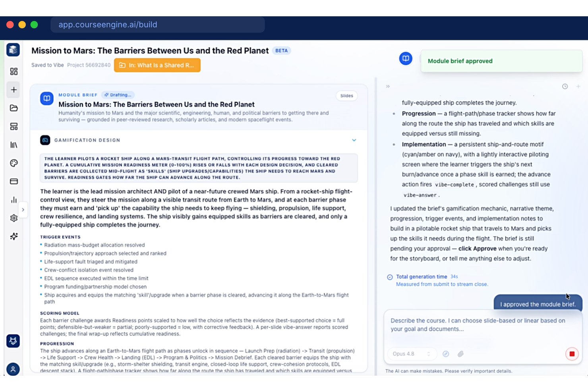Click the gamepad Gamification Design icon
The height and width of the screenshot is (392, 588).
coord(45,140)
